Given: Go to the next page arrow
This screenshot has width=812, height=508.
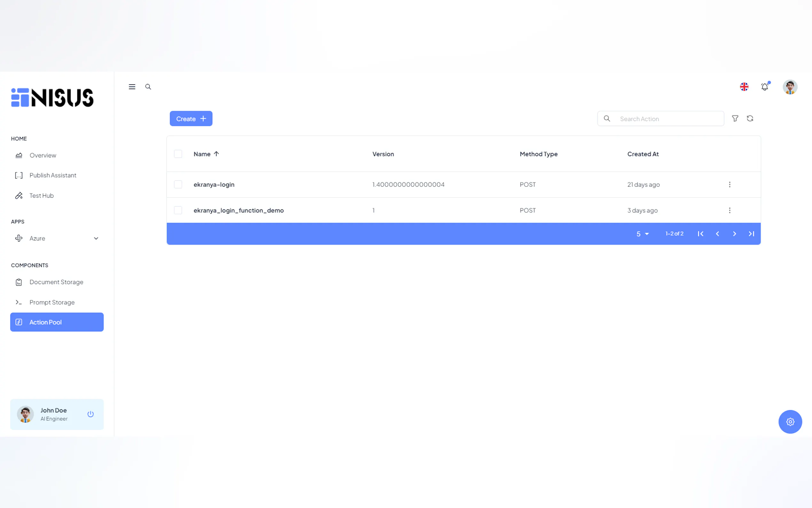Looking at the screenshot, I should [x=734, y=234].
